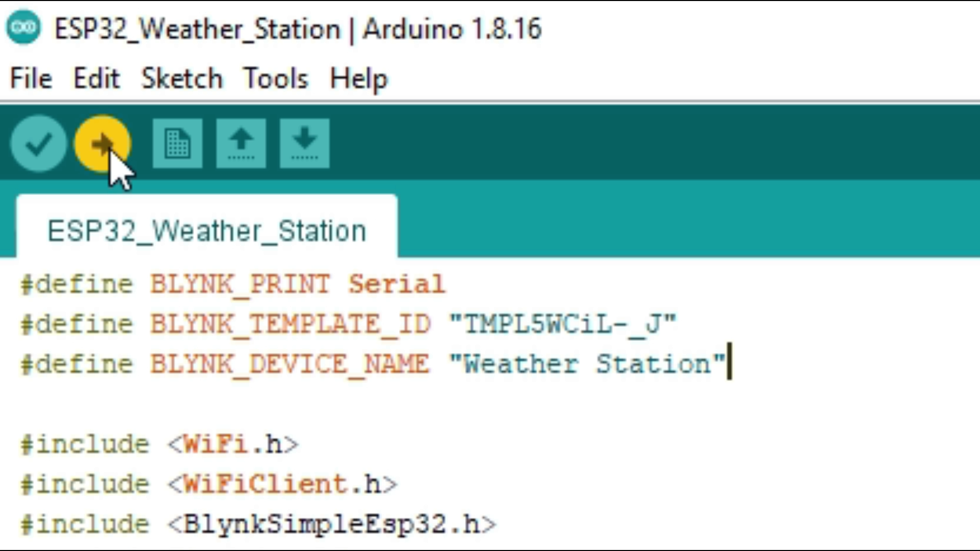Viewport: 980px width, 551px height.
Task: Click the word Serial in code
Action: point(397,284)
